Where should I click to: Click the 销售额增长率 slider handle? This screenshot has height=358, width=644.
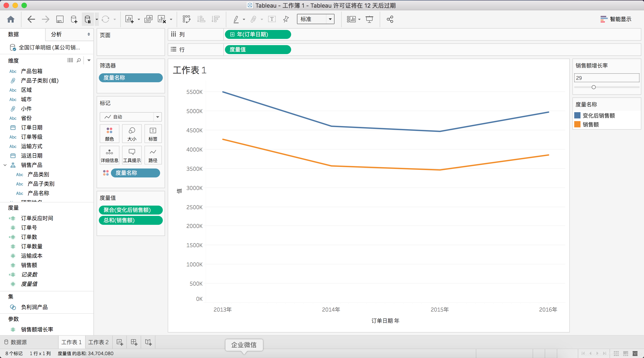pos(594,87)
